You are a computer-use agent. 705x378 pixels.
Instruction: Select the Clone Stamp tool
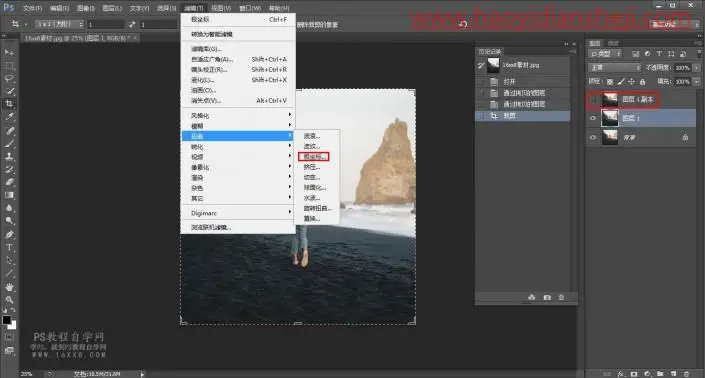point(9,156)
